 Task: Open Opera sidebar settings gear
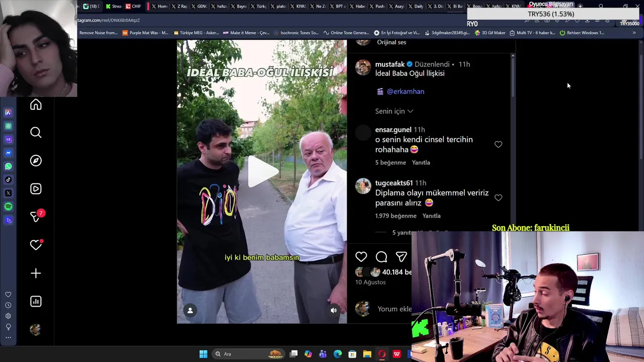pos(8,316)
